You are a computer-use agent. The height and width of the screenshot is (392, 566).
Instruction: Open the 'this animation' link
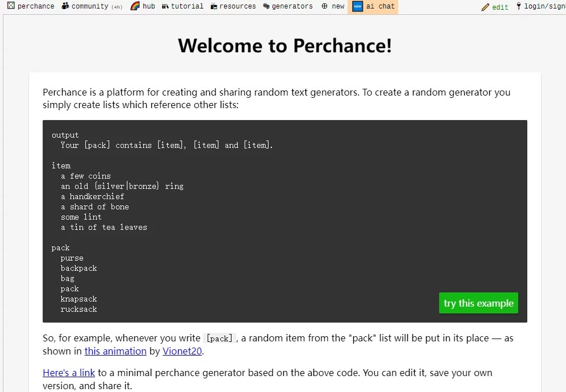(x=115, y=351)
